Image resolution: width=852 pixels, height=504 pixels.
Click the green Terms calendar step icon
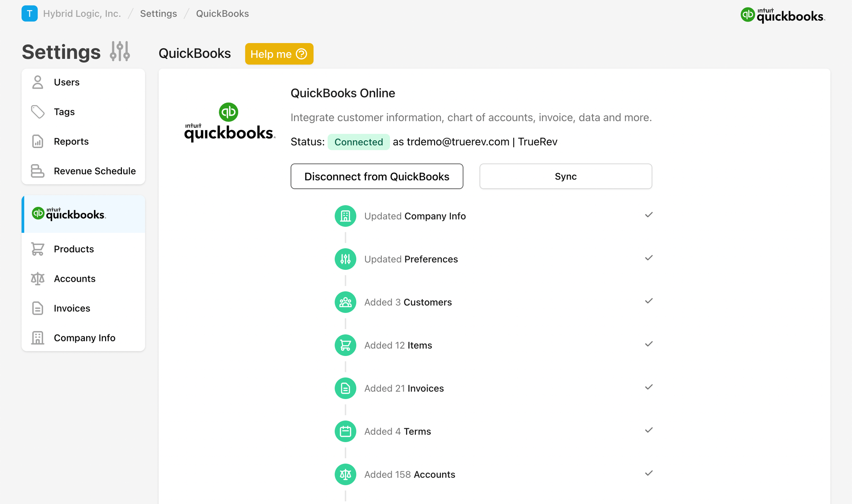click(345, 431)
